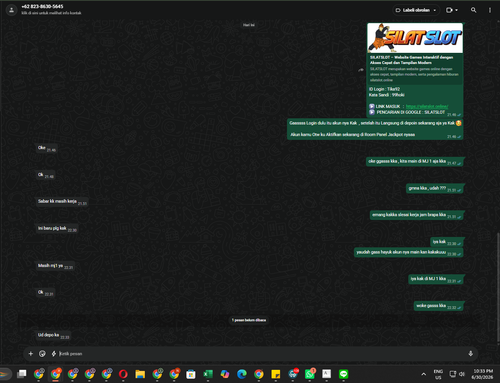Switch to WhatsApp taskbar icon
This screenshot has height=383, width=500.
click(x=310, y=374)
